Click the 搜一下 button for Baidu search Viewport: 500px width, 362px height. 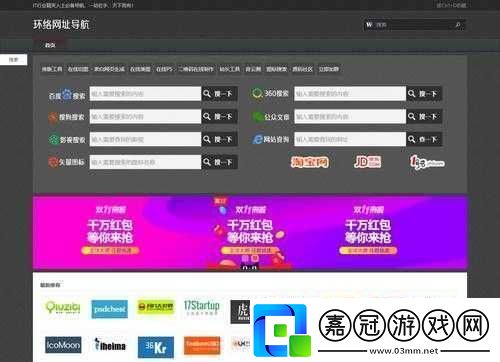(x=219, y=94)
